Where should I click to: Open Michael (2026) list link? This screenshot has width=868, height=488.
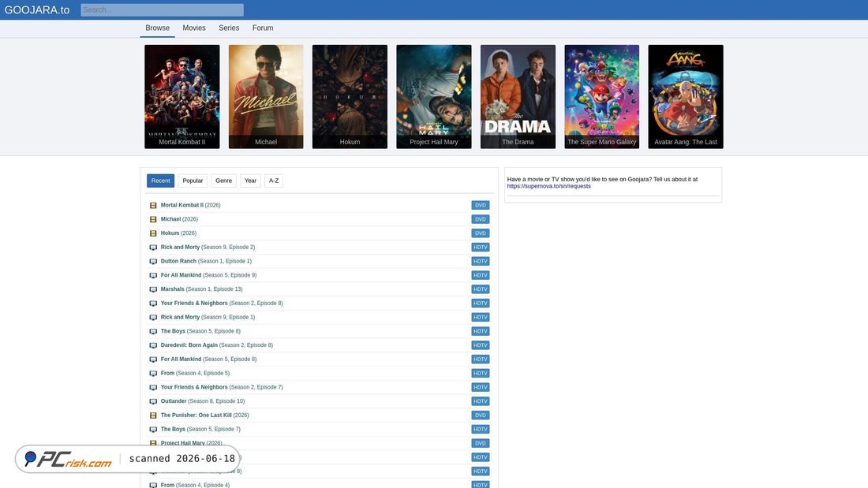pyautogui.click(x=179, y=219)
